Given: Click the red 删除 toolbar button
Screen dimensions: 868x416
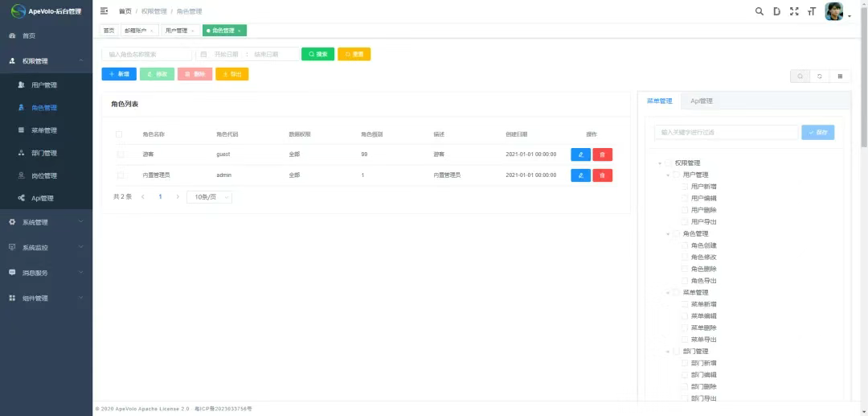Looking at the screenshot, I should pos(194,74).
